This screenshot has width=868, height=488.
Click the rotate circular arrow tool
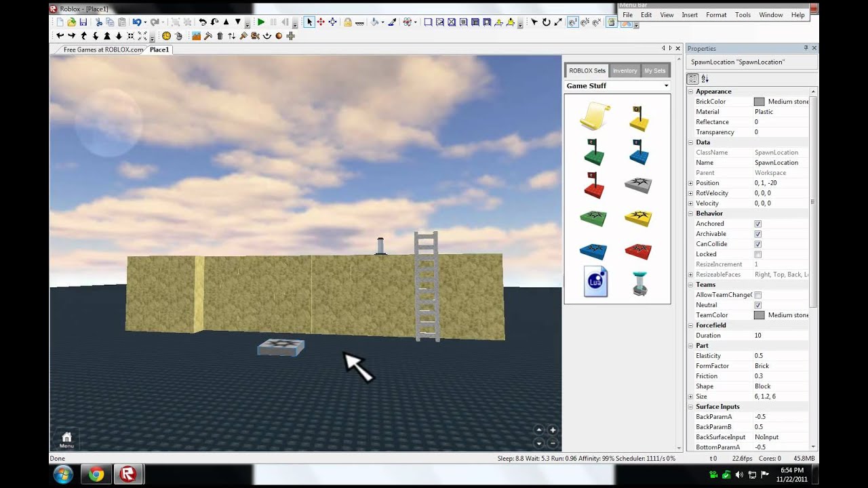[x=546, y=22]
